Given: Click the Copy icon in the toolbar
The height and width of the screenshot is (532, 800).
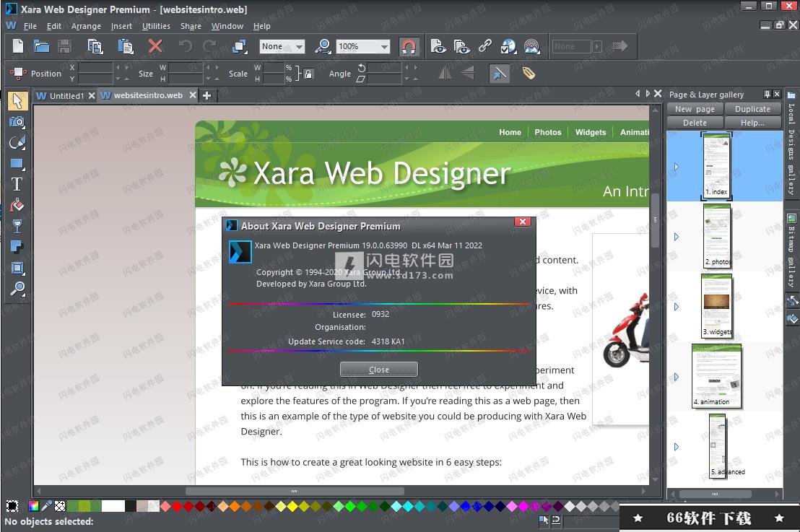Looking at the screenshot, I should 95,46.
